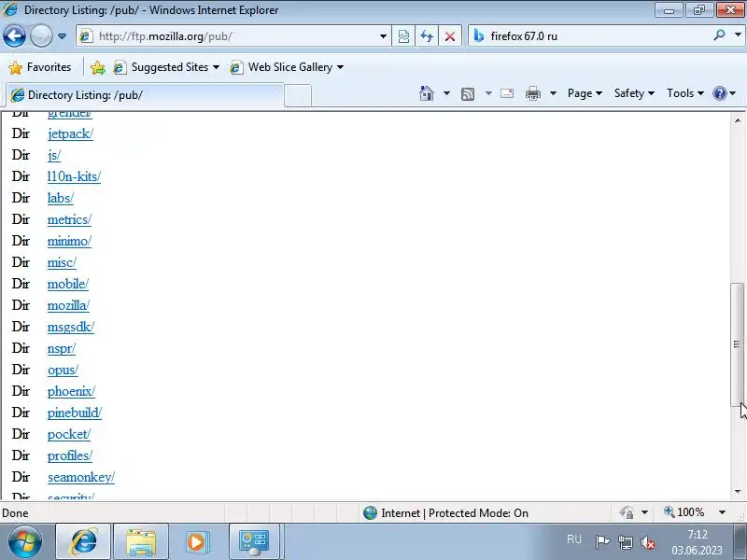Open the js/ directory link

pyautogui.click(x=54, y=155)
